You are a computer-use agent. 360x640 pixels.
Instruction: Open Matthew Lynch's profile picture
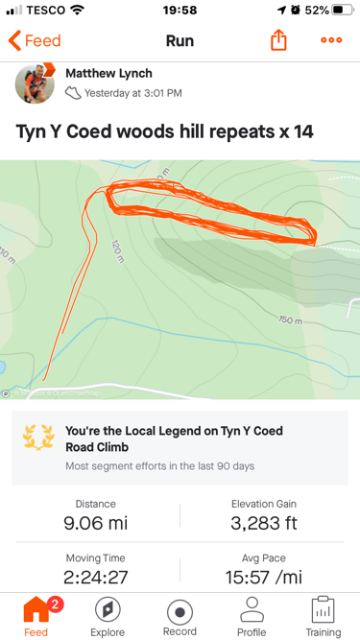[35, 83]
